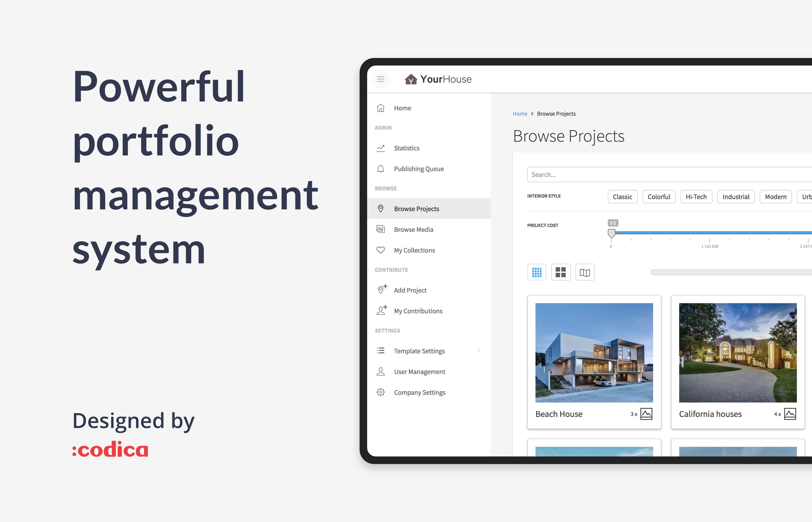The width and height of the screenshot is (812, 522).
Task: Click the hamburger menu icon
Action: [x=380, y=79]
